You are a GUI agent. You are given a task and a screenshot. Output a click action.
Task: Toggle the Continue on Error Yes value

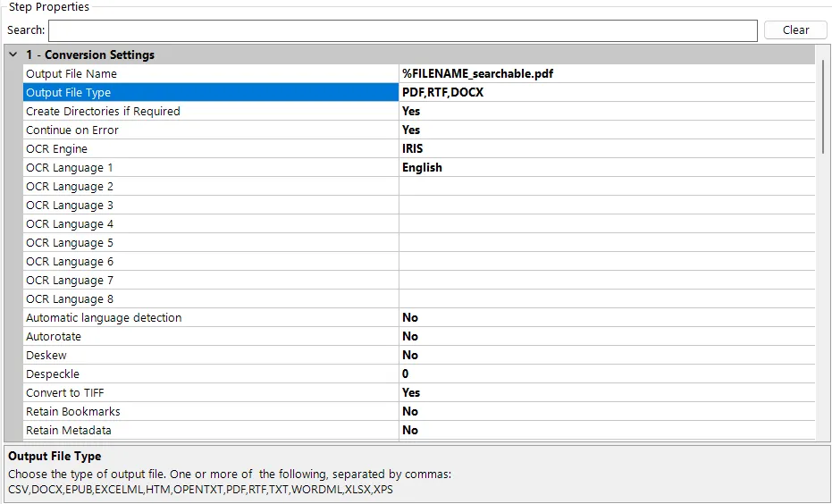pos(607,130)
